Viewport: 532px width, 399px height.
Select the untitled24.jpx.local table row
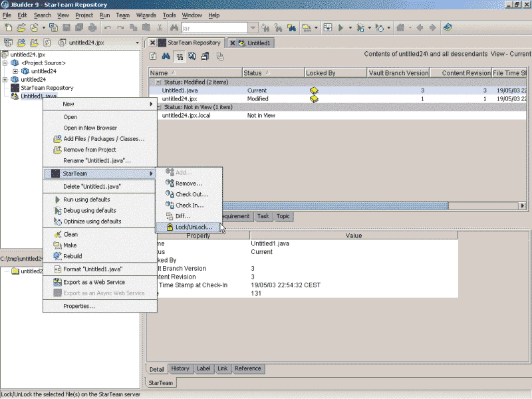click(x=186, y=115)
